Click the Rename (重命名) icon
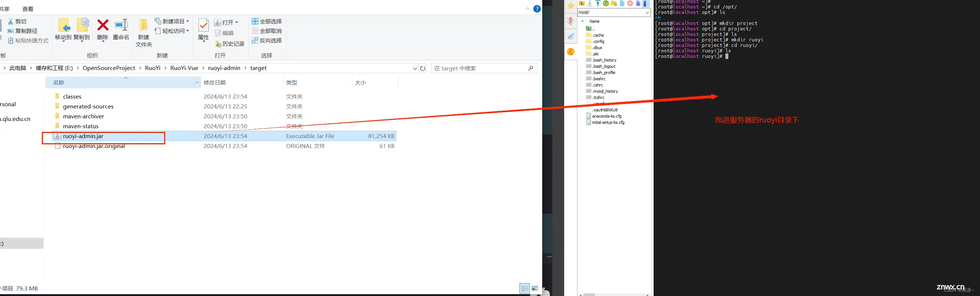980x296 pixels. pyautogui.click(x=121, y=25)
